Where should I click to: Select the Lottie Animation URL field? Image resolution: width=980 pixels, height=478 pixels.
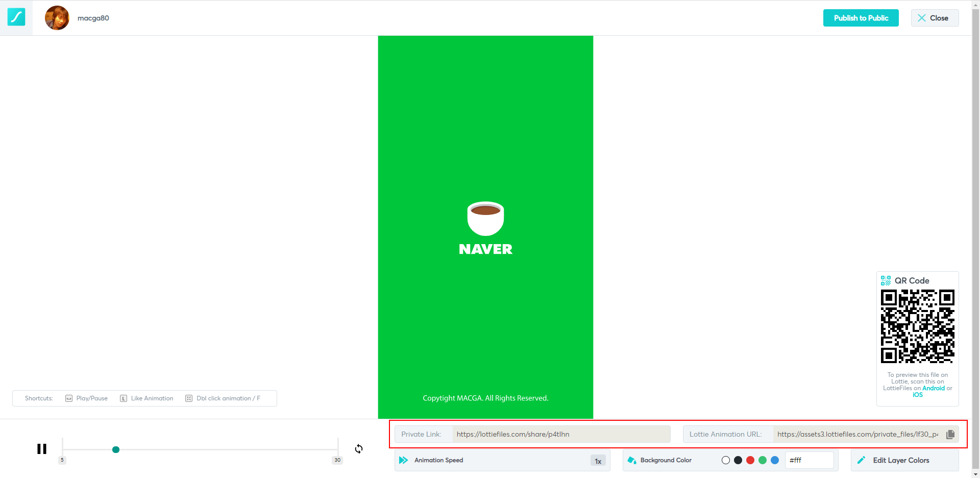tap(857, 434)
